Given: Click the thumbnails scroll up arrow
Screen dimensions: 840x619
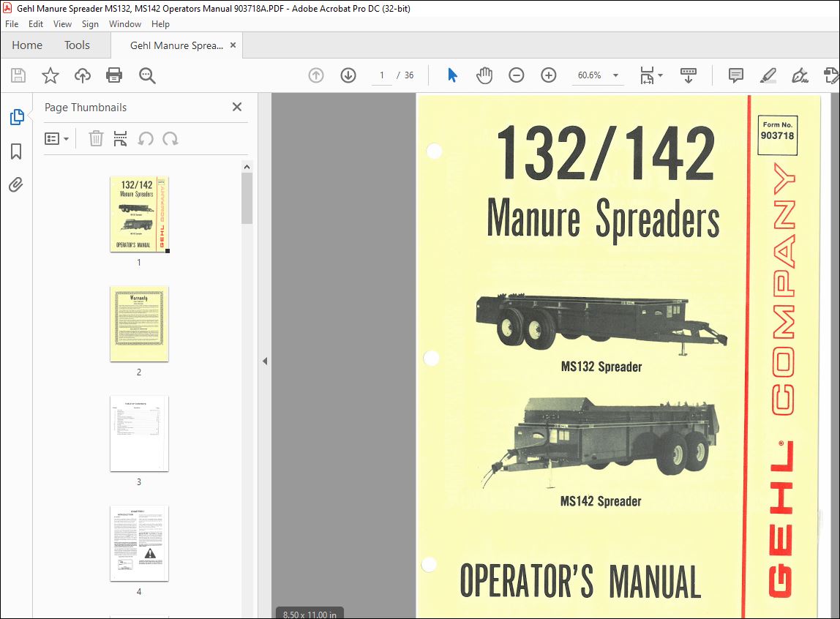Looking at the screenshot, I should (247, 167).
